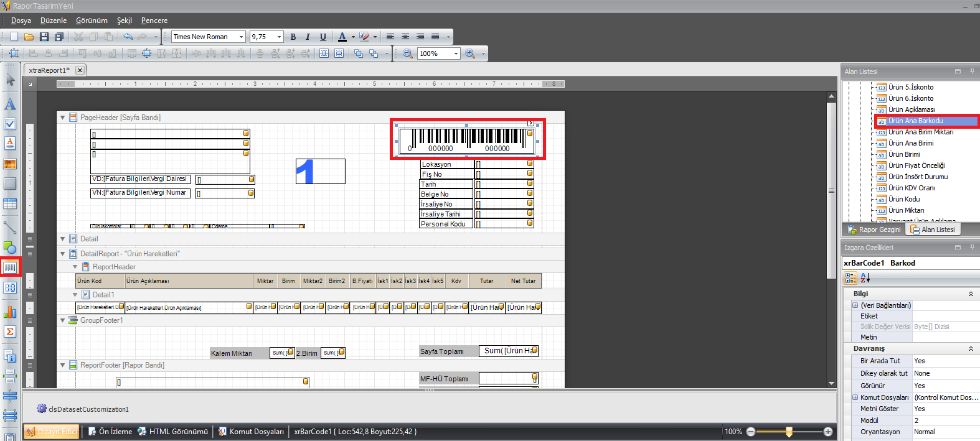The height and width of the screenshot is (441, 980).
Task: Align text to the left
Action: (x=390, y=37)
